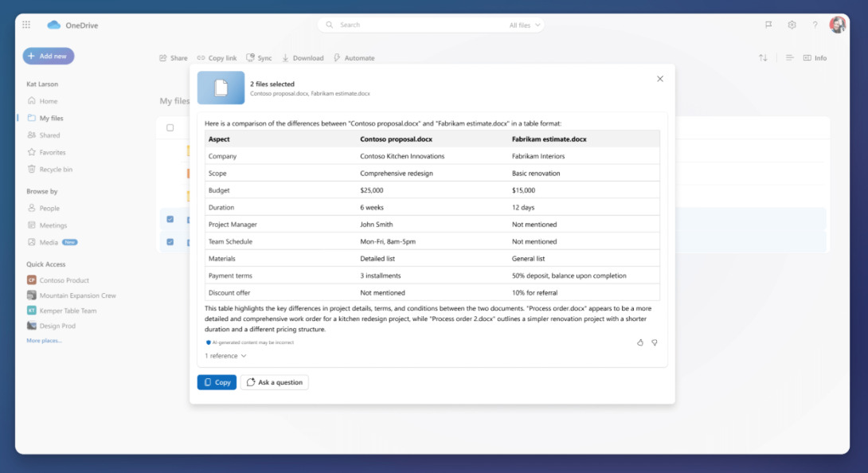Go to Home in sidebar

[43, 101]
